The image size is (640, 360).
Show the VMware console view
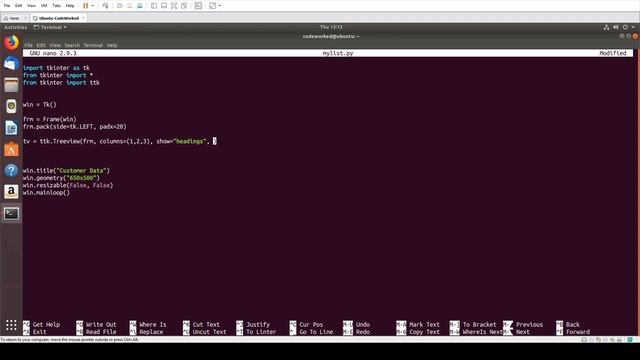click(198, 6)
